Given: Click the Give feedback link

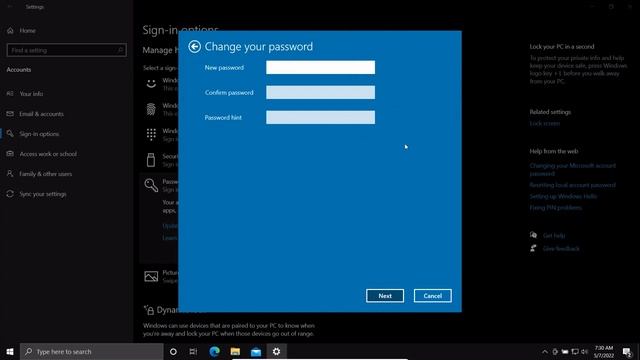Looking at the screenshot, I should (x=561, y=249).
